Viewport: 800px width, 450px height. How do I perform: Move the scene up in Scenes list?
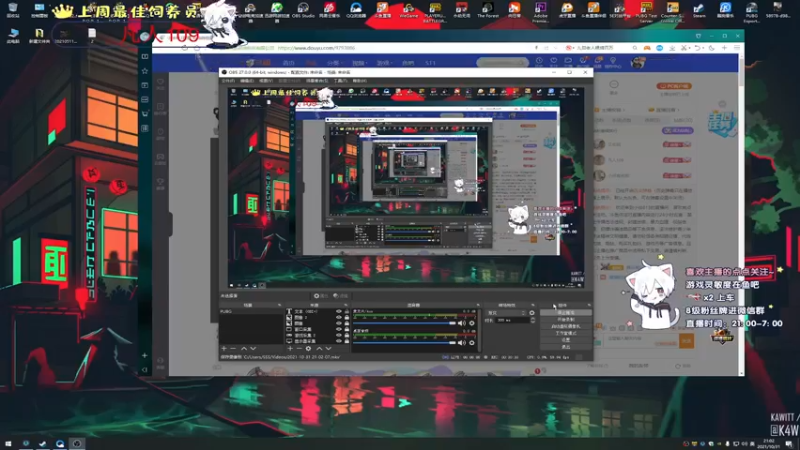pos(244,348)
